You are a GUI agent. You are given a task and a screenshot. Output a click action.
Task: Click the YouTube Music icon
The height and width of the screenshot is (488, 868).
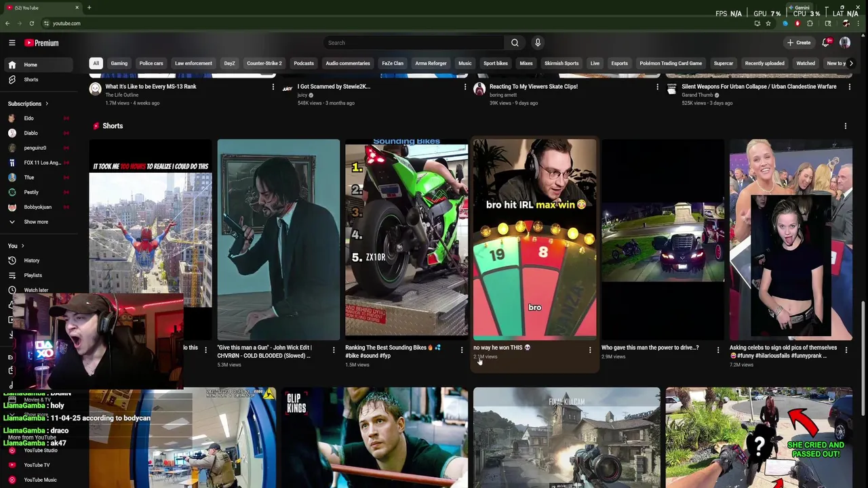[x=12, y=480]
